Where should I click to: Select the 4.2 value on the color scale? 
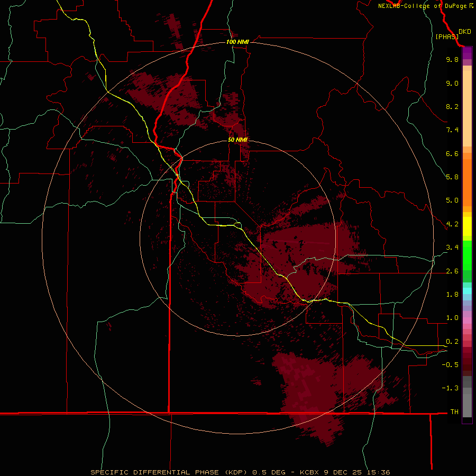click(452, 224)
